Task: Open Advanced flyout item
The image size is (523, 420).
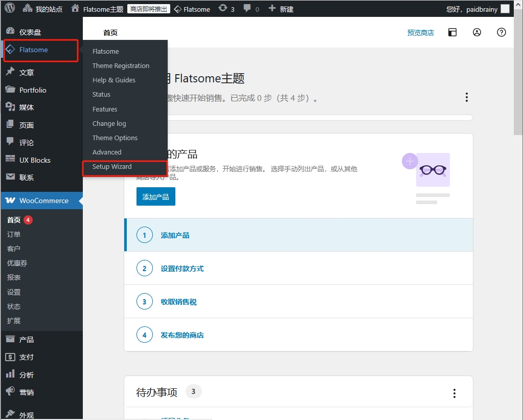Action: [107, 152]
